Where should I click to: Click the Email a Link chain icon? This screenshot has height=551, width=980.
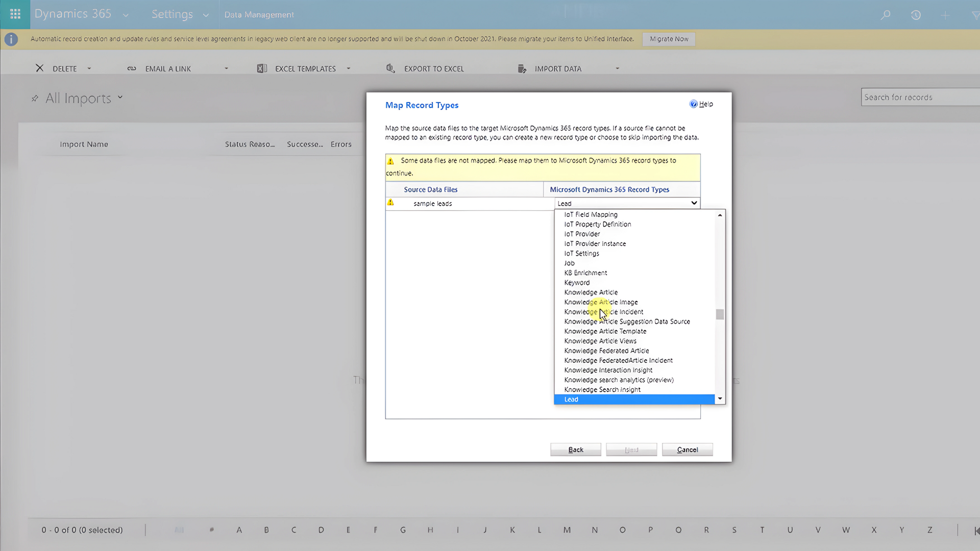(x=132, y=68)
